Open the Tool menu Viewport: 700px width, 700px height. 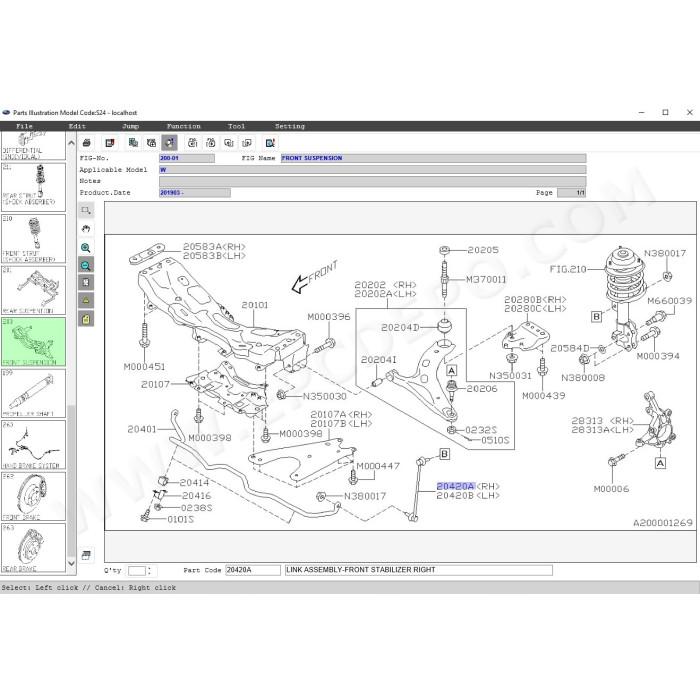coord(236,126)
